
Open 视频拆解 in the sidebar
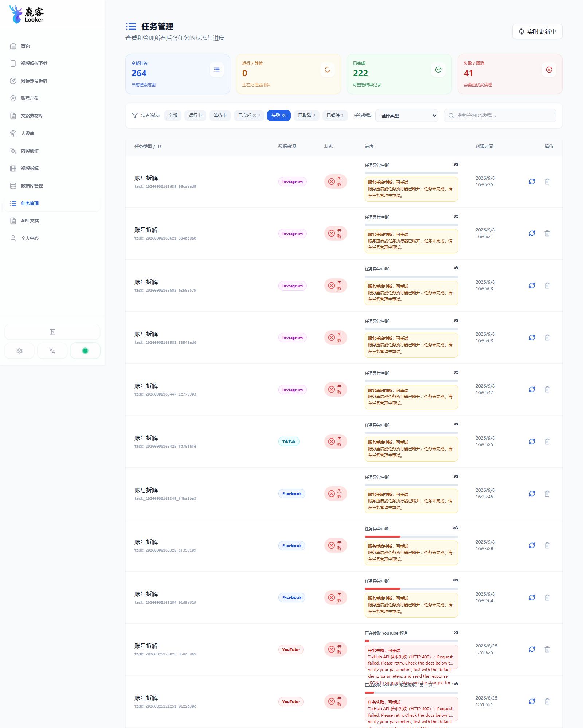pyautogui.click(x=52, y=168)
